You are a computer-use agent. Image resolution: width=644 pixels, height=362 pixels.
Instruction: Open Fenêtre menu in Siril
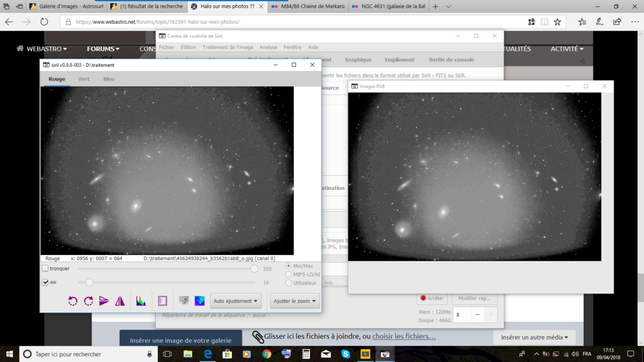pos(292,47)
